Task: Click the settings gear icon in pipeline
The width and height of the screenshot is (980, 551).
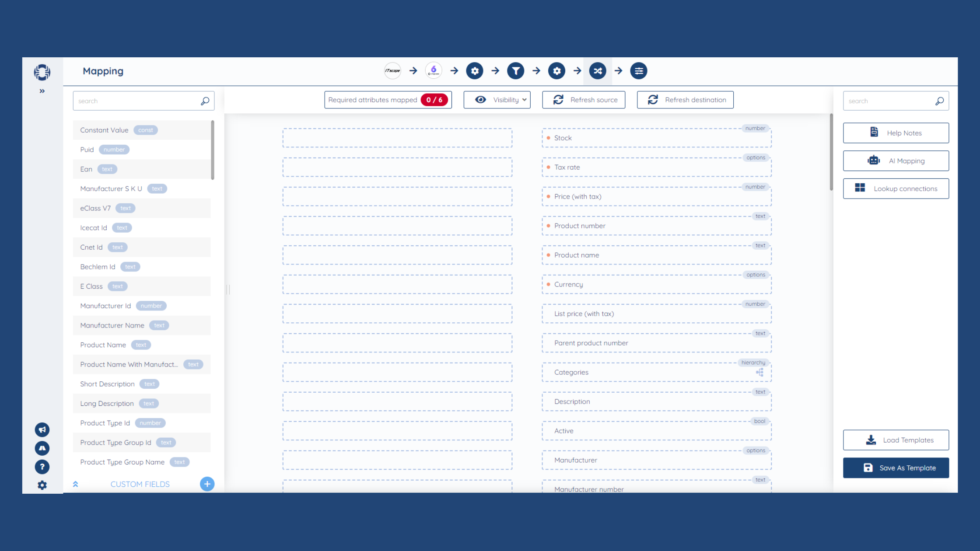Action: click(x=475, y=71)
